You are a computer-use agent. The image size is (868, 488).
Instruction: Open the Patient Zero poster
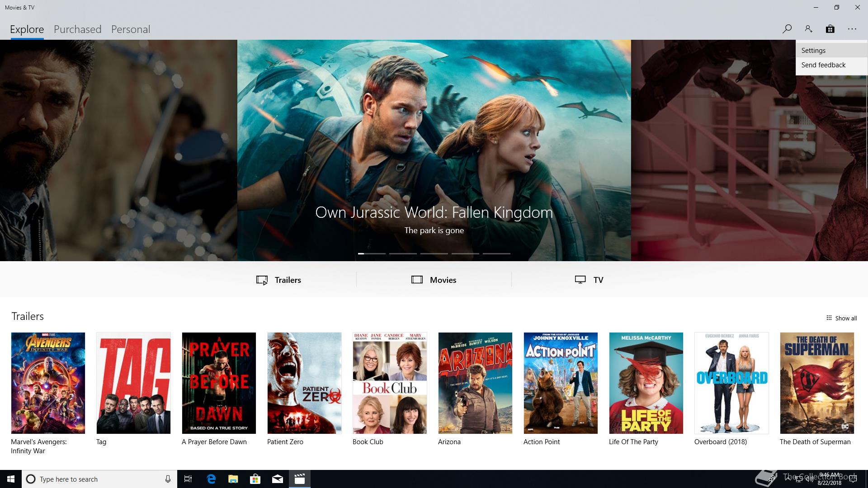(x=304, y=383)
